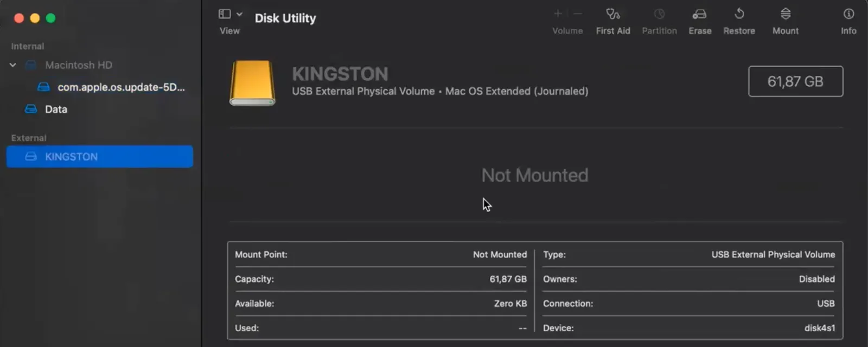Click the disk4s1 device value
The width and height of the screenshot is (868, 347).
point(819,328)
